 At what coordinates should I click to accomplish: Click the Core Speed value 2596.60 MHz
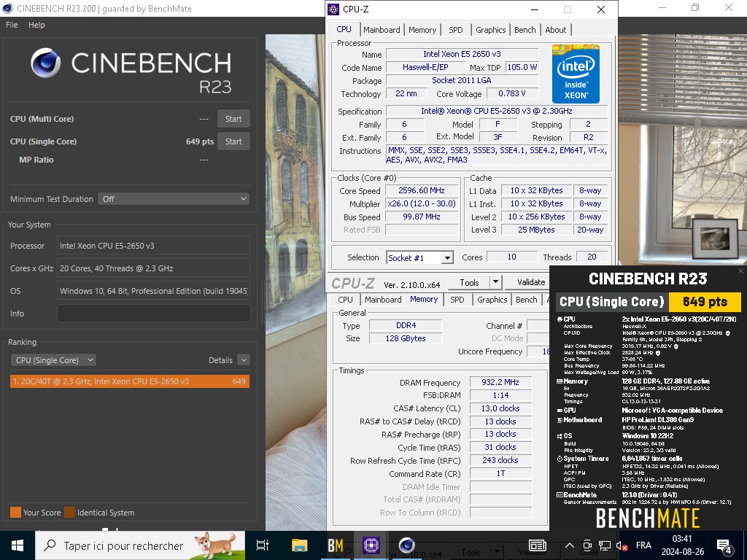coord(422,190)
